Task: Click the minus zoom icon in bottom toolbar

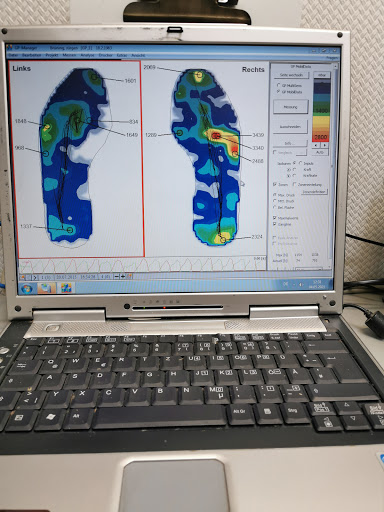Action: tap(117, 276)
